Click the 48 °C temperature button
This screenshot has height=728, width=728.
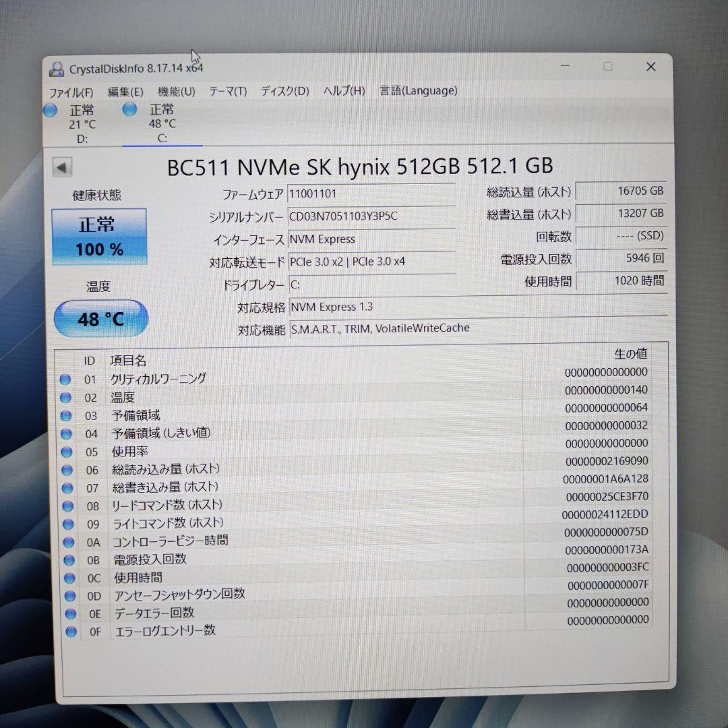[101, 318]
